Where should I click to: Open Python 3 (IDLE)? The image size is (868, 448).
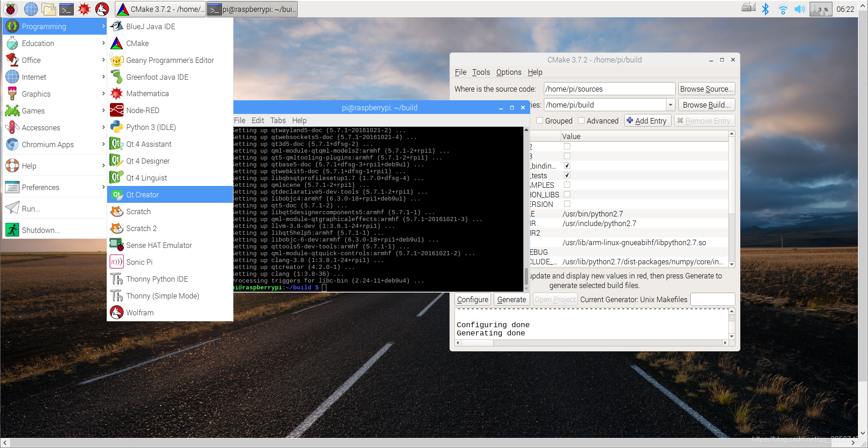[170, 127]
